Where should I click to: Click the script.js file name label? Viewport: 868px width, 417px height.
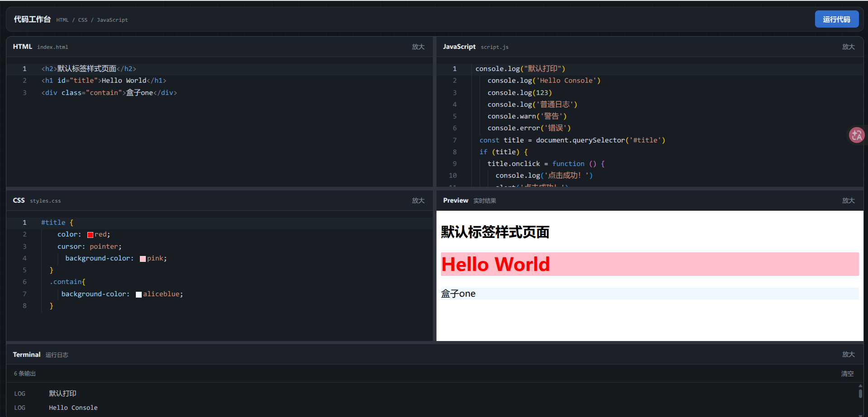point(494,47)
